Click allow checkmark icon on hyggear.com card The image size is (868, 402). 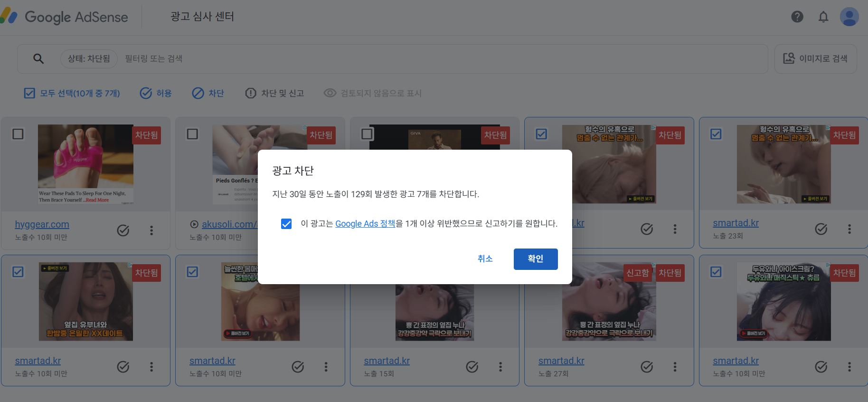point(123,230)
